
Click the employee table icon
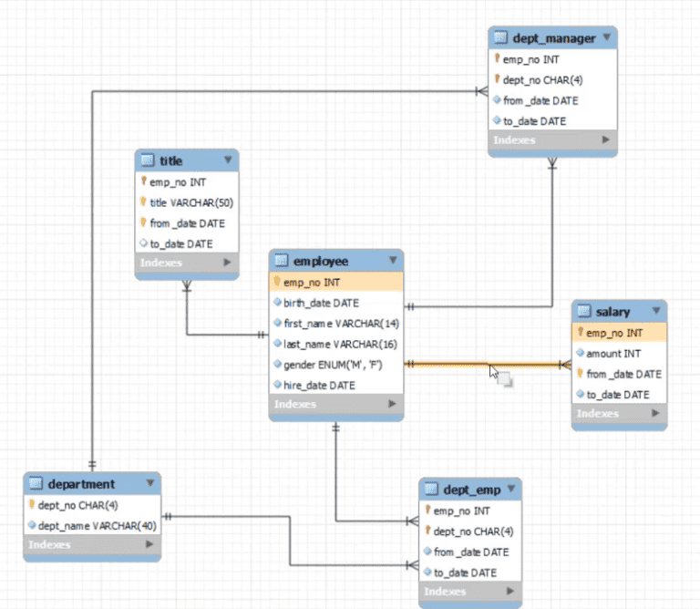pos(282,260)
